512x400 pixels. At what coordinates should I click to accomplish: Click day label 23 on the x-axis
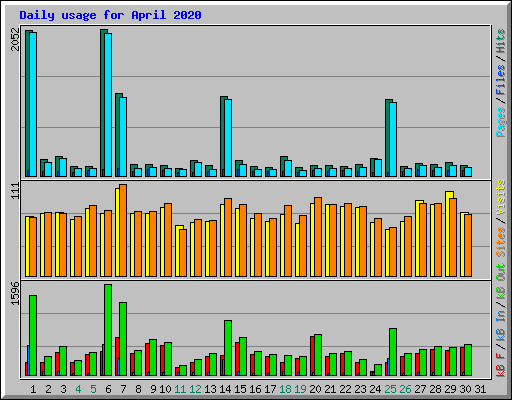[x=360, y=389]
